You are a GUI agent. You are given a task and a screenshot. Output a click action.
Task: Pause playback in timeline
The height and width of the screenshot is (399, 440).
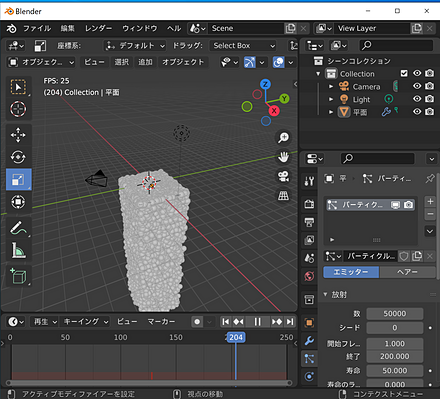tap(257, 322)
